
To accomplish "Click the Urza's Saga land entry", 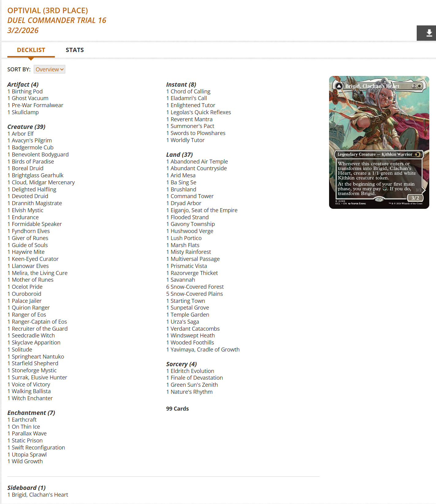I will click(184, 322).
